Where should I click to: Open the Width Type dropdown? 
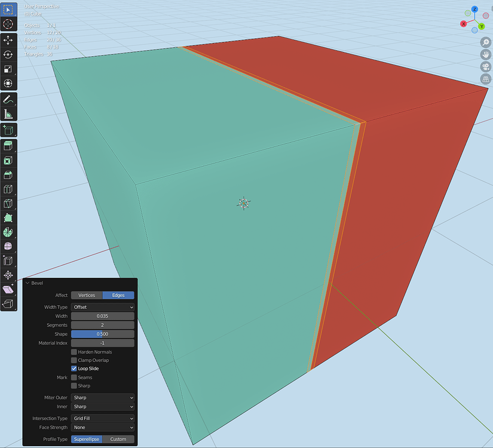click(102, 307)
